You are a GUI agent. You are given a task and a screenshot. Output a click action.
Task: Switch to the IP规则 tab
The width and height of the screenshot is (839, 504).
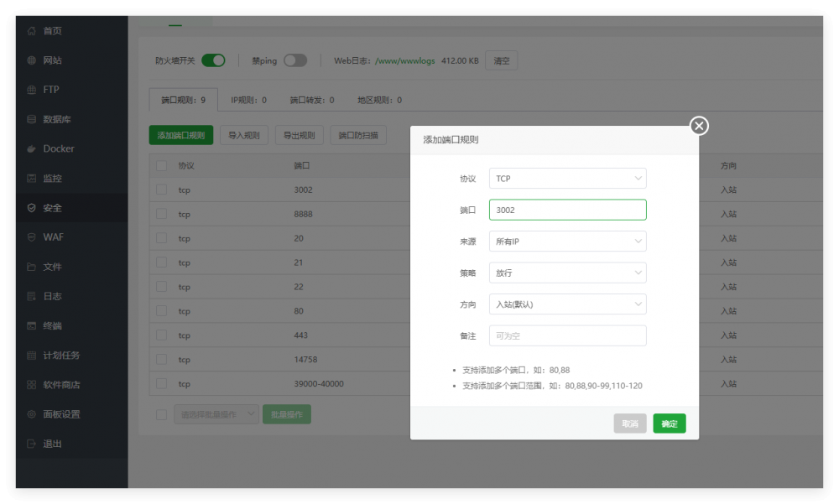click(248, 100)
